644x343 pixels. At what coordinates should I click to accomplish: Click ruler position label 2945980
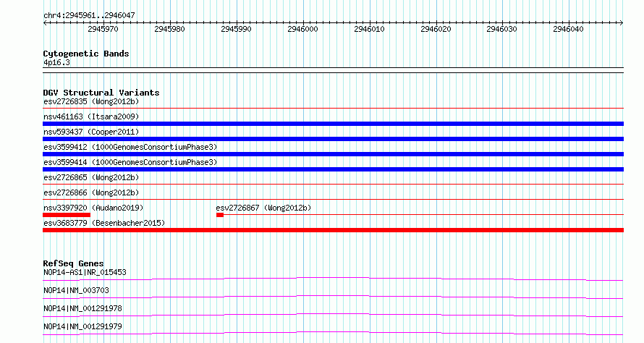(x=169, y=29)
